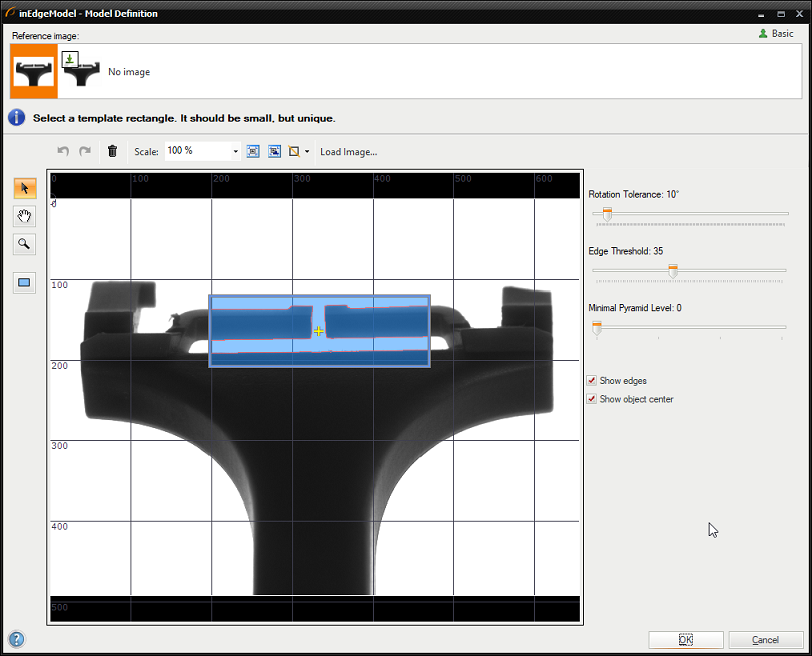Click the trash delete icon
Viewport: 812px width, 656px height.
coord(112,151)
